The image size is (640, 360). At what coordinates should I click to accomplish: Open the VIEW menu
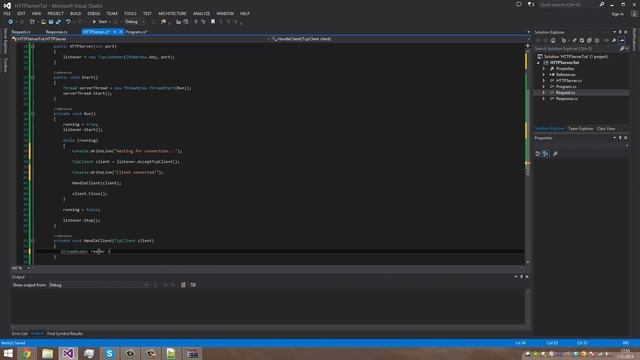coord(36,13)
